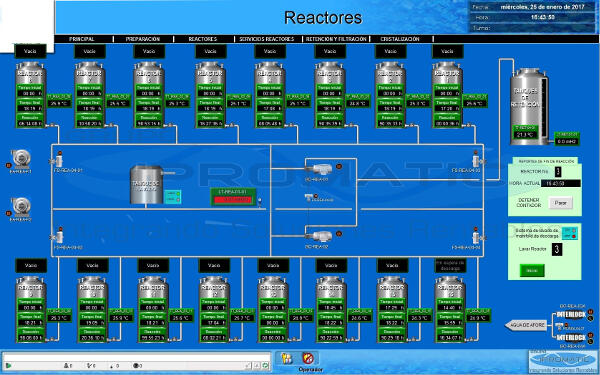This screenshot has height=375, width=600.
Task: Select the upper blower motor icon
Action: click(x=21, y=158)
